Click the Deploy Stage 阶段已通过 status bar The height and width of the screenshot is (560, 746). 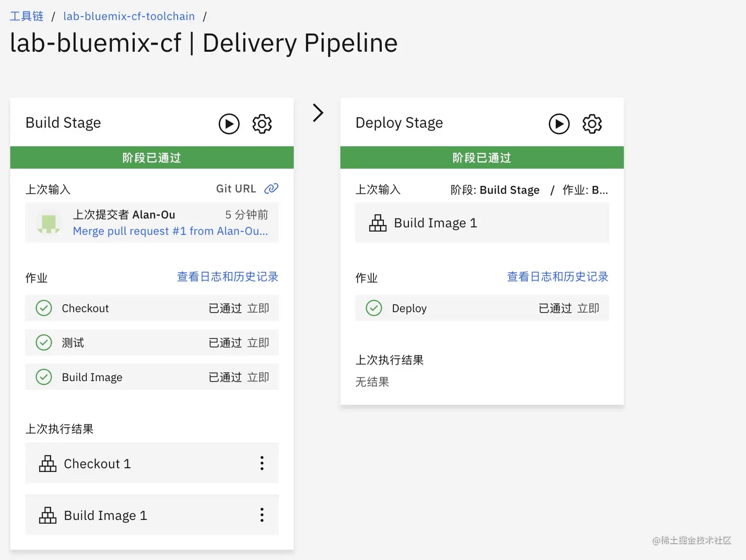pos(482,157)
